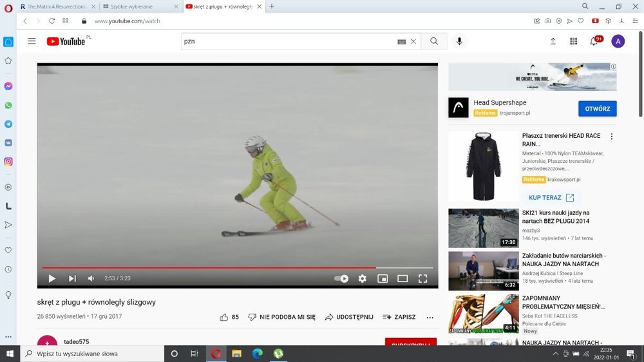
Task: Click the OTWÓRZ ad button
Action: [x=597, y=108]
